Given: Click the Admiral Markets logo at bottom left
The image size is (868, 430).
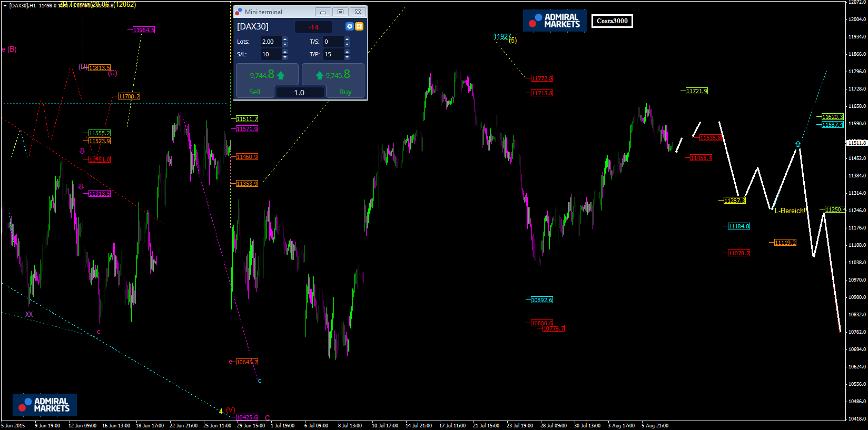Looking at the screenshot, I should [45, 405].
